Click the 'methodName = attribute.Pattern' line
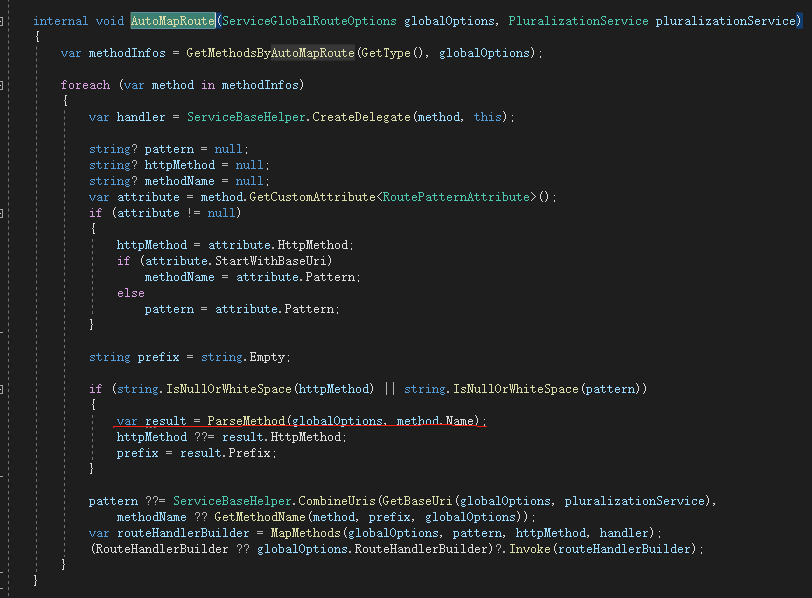The image size is (812, 598). pyautogui.click(x=252, y=278)
